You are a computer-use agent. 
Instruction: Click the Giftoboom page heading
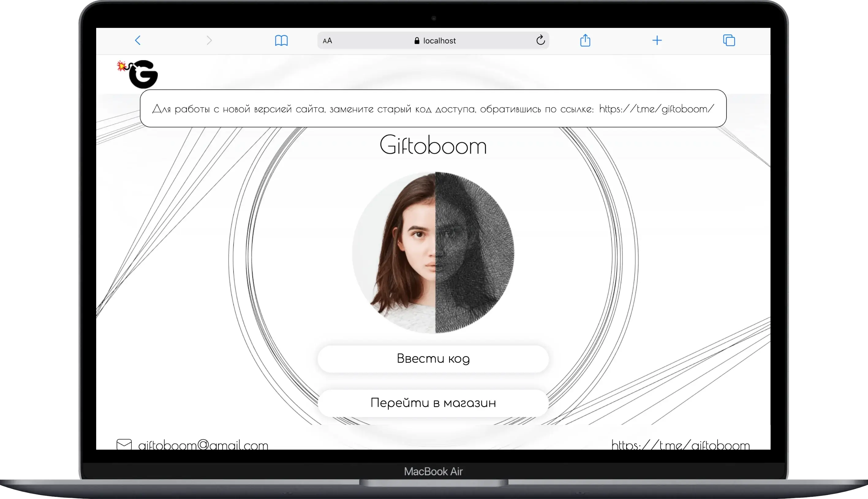(433, 146)
